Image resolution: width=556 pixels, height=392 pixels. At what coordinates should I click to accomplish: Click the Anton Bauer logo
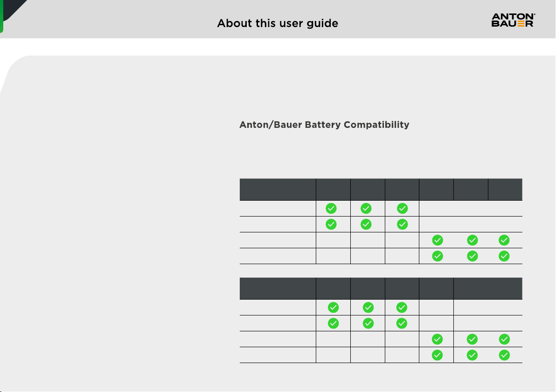513,20
